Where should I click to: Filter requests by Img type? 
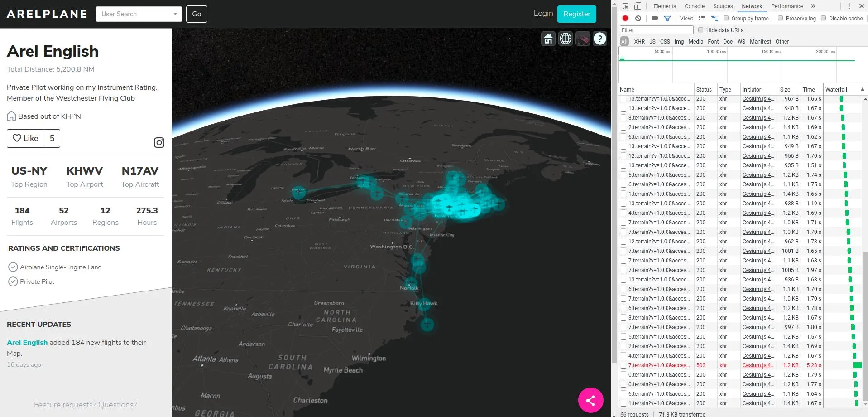(679, 42)
